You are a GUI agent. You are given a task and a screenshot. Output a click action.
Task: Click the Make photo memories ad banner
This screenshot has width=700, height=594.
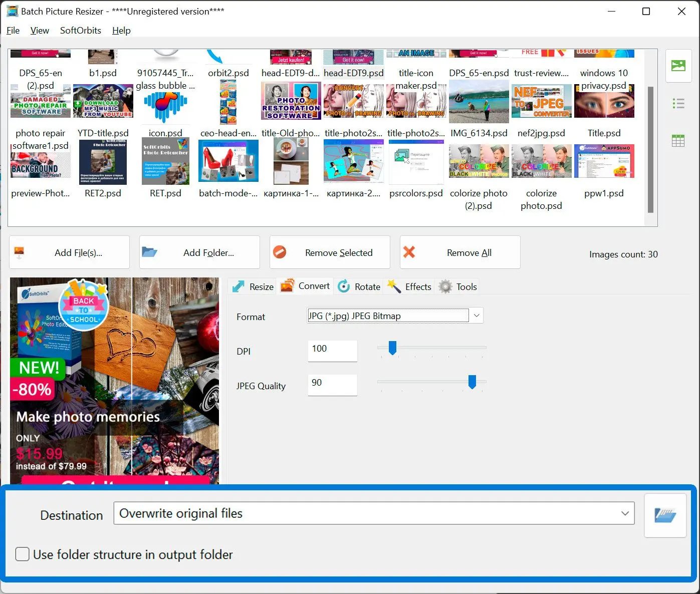pyautogui.click(x=114, y=381)
